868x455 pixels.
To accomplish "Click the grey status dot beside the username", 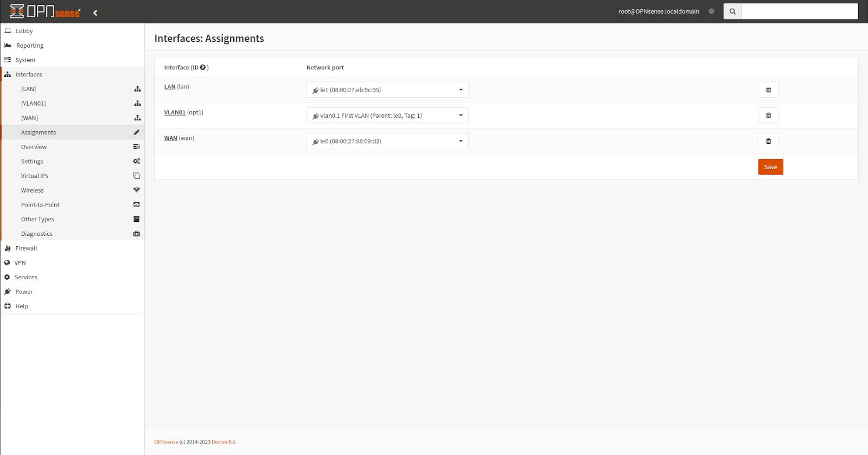I will (711, 11).
